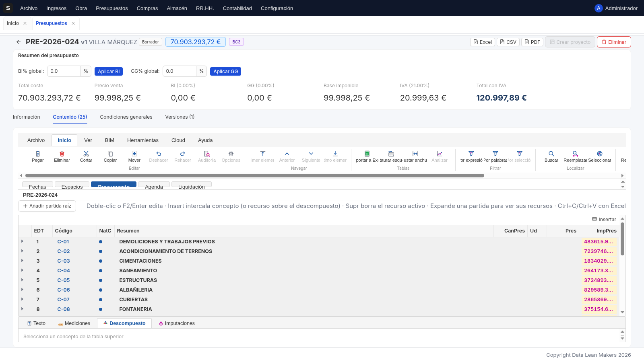Jump to last element icon

point(335,154)
